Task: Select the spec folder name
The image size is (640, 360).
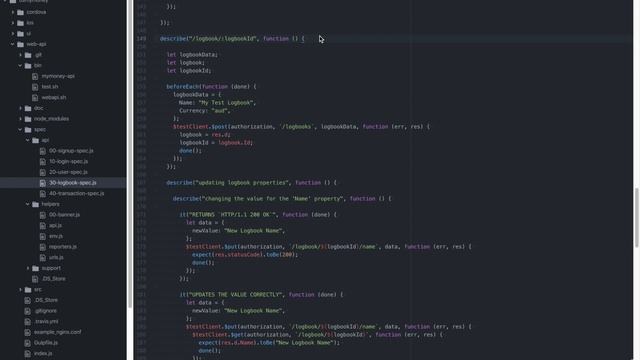Action: [40, 129]
